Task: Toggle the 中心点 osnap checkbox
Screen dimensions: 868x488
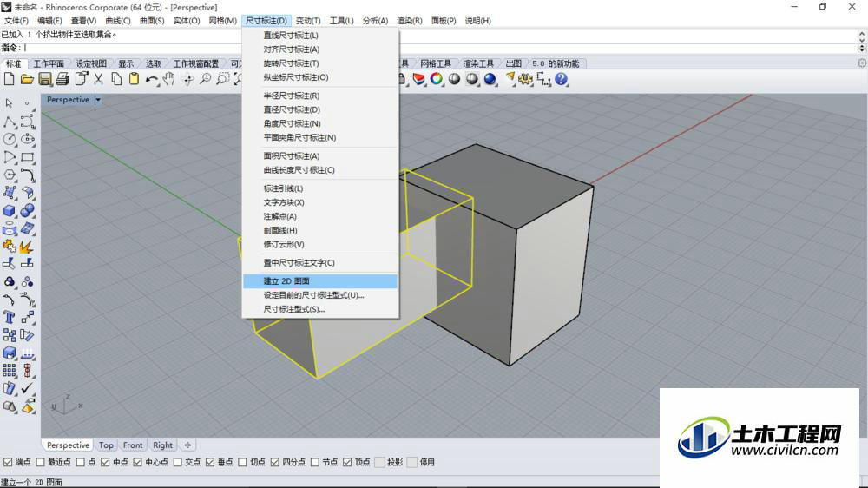Action: click(x=137, y=462)
